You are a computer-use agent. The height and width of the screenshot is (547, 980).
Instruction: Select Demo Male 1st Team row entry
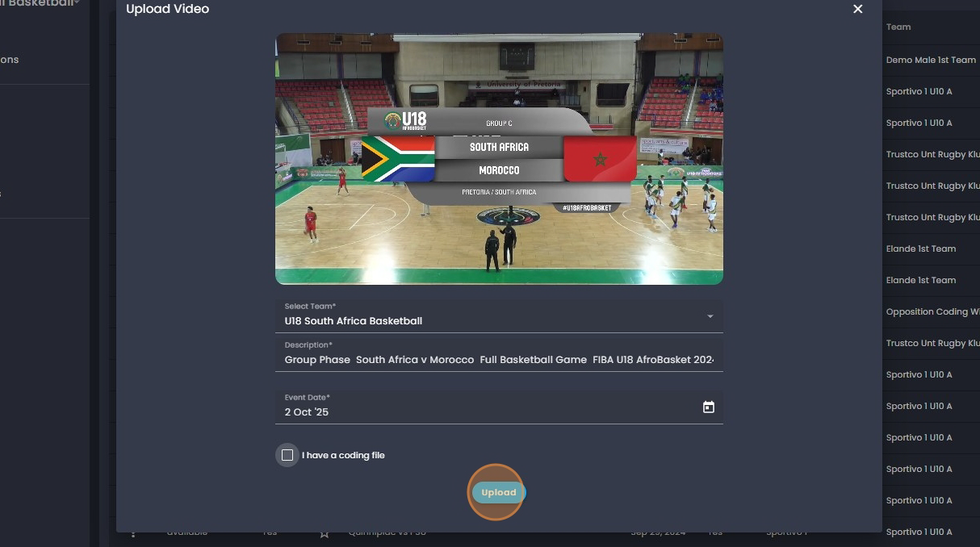pyautogui.click(x=931, y=60)
